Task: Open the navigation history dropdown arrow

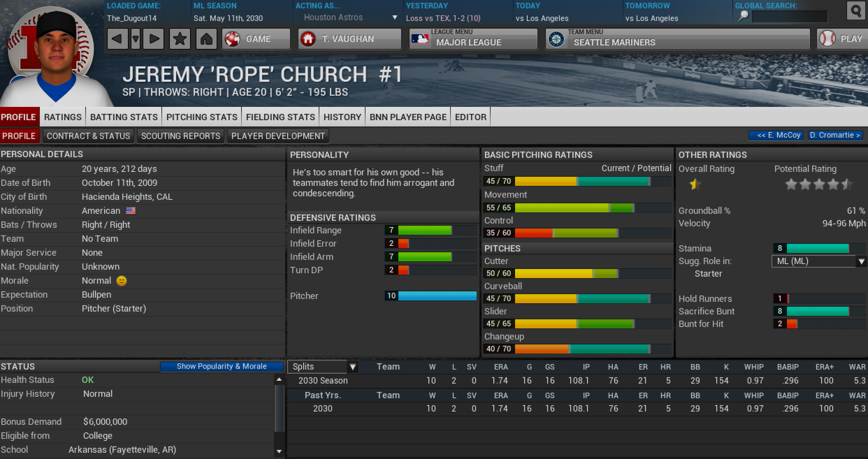Action: [x=136, y=39]
